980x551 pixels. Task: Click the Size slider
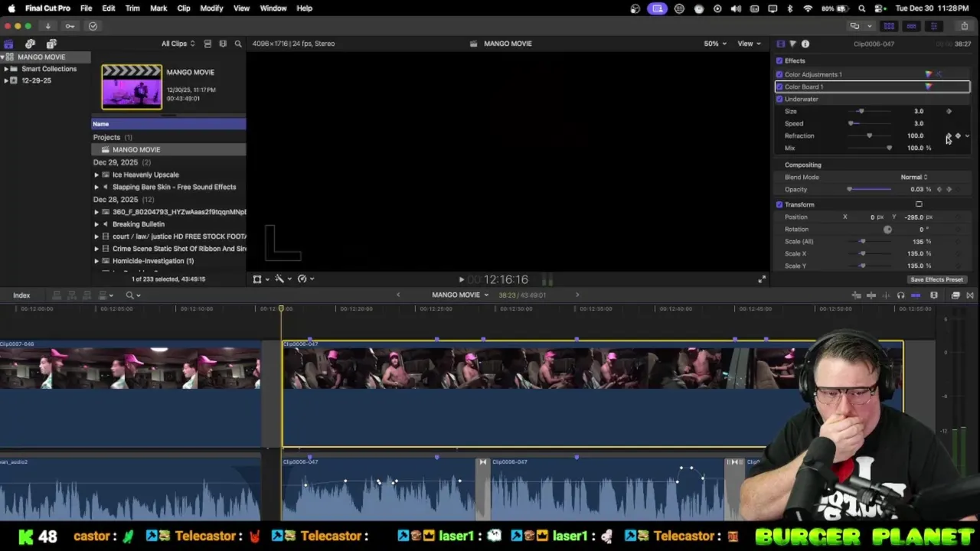[x=871, y=111]
